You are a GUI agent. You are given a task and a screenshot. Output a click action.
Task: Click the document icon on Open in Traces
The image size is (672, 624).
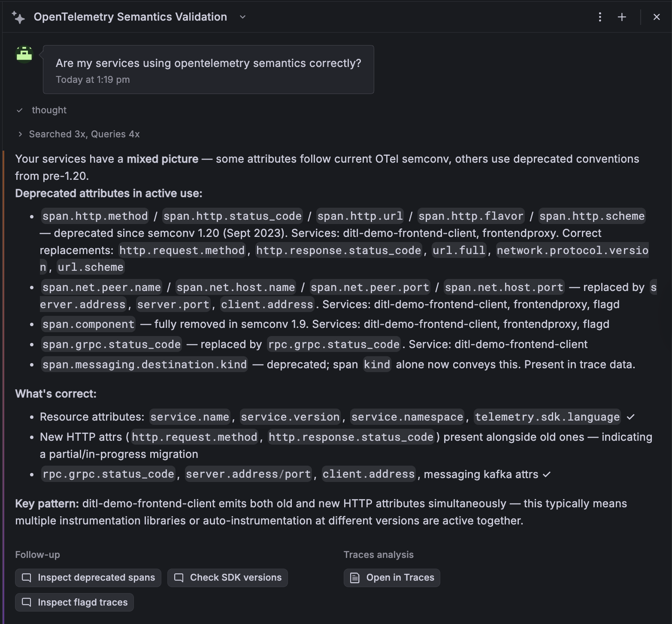[x=354, y=577]
